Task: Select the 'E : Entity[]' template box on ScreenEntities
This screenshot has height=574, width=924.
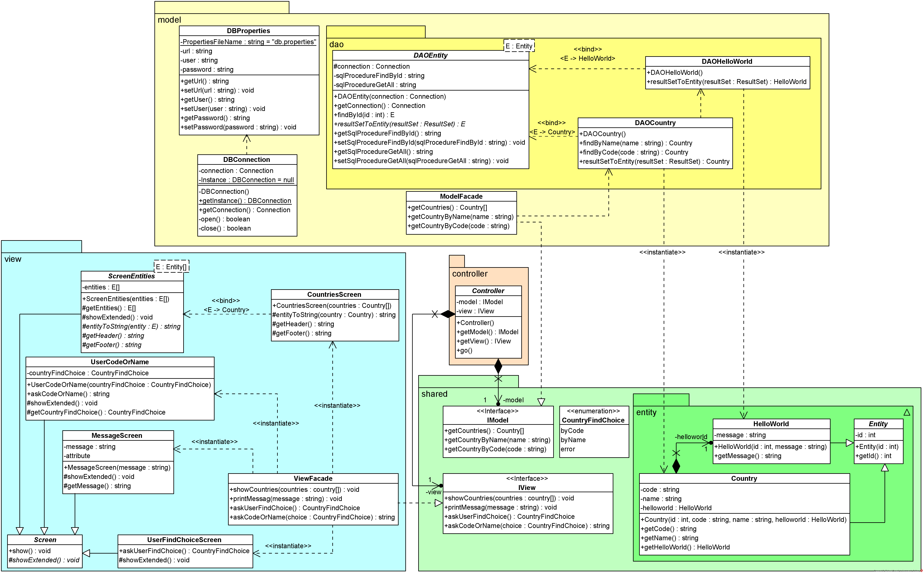Action: pyautogui.click(x=171, y=267)
